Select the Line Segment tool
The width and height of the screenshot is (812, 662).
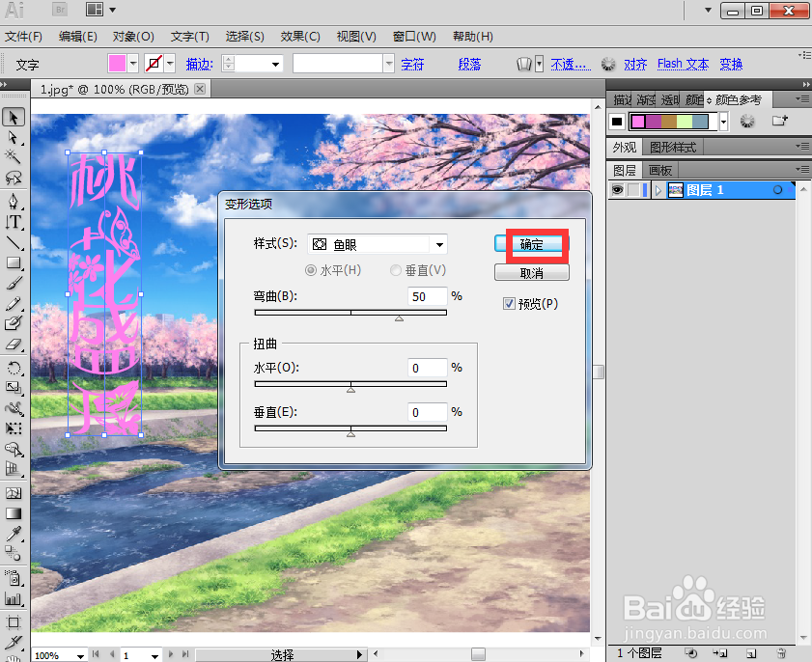14,242
